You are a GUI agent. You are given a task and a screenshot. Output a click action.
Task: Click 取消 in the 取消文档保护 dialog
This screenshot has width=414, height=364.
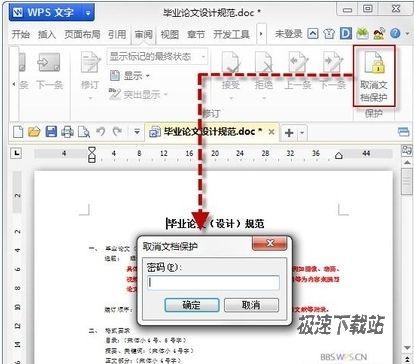tap(251, 304)
